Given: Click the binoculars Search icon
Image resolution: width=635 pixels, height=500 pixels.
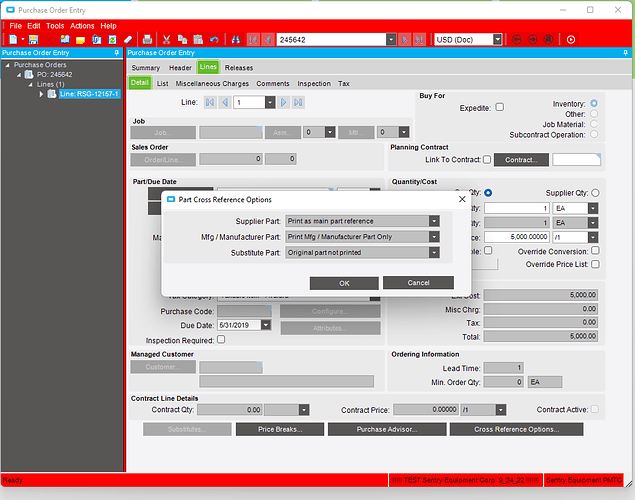Looking at the screenshot, I should [236, 40].
